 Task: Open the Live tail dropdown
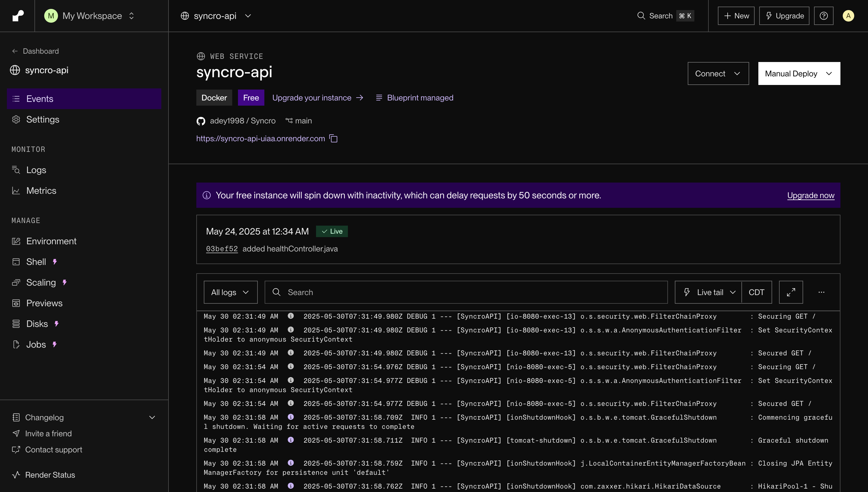(708, 292)
